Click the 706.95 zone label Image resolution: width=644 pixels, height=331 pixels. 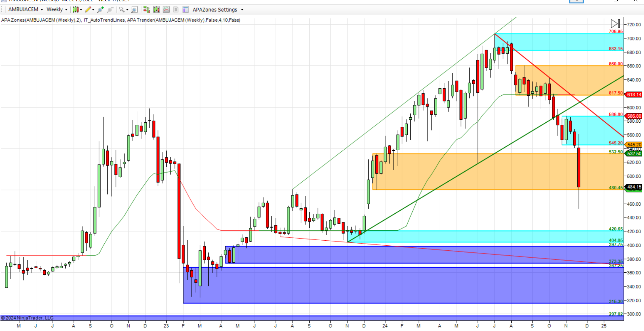coord(616,31)
